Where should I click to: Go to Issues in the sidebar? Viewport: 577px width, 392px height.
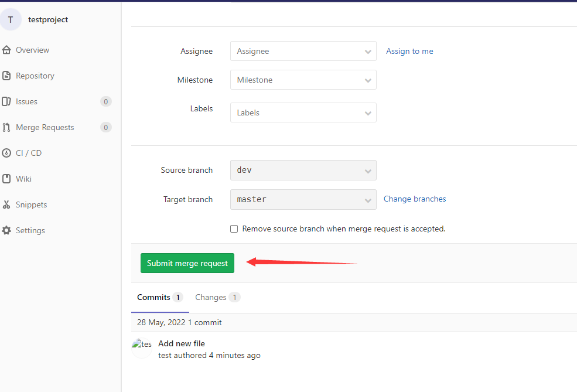[26, 101]
